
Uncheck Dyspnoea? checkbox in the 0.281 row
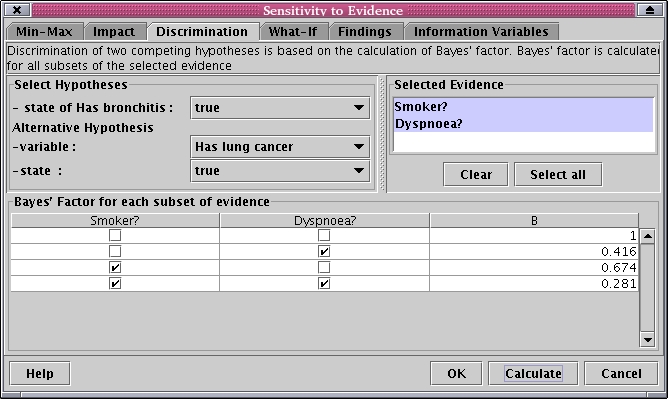(x=324, y=284)
